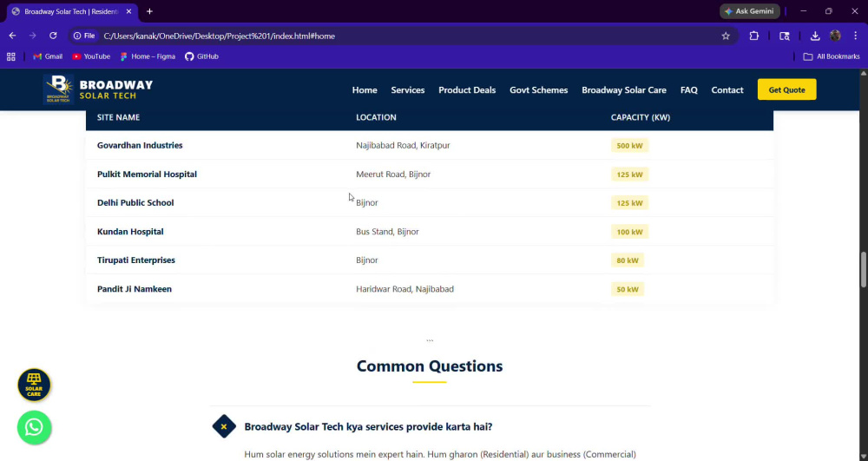Open the YouTube bookmark
This screenshot has height=461, width=868.
(x=91, y=56)
